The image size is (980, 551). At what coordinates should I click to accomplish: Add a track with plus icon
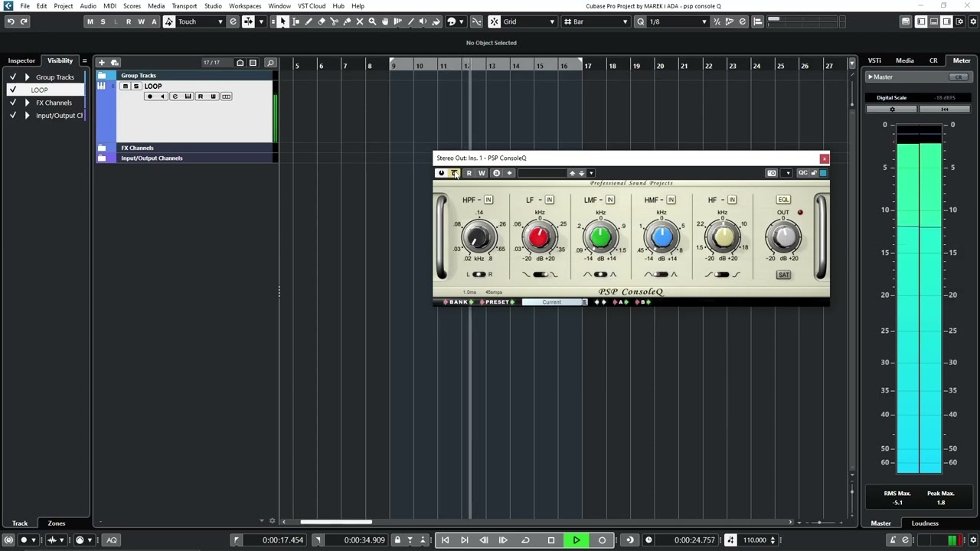coord(101,62)
